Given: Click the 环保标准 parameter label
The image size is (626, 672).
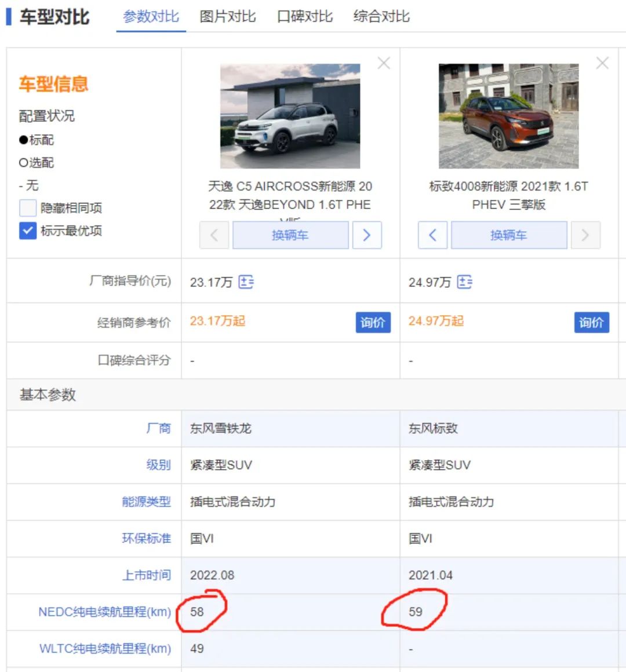Looking at the screenshot, I should [x=147, y=538].
